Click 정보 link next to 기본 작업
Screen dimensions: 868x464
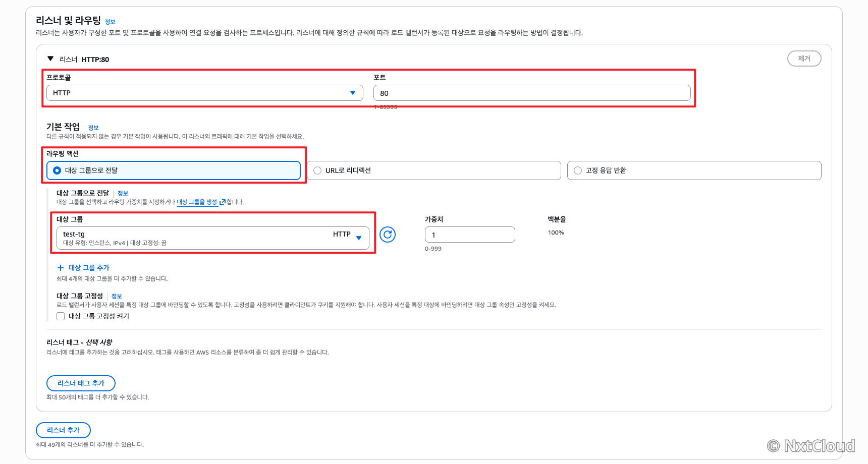click(93, 128)
